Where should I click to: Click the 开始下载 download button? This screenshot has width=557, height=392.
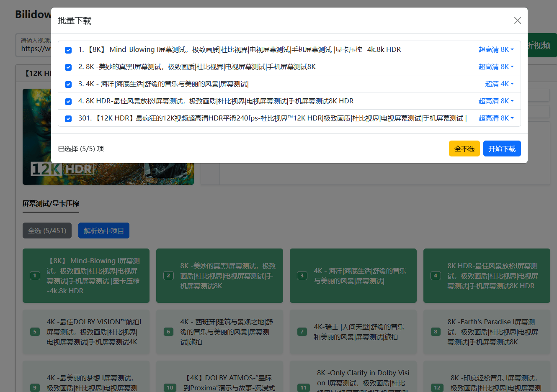pyautogui.click(x=502, y=149)
